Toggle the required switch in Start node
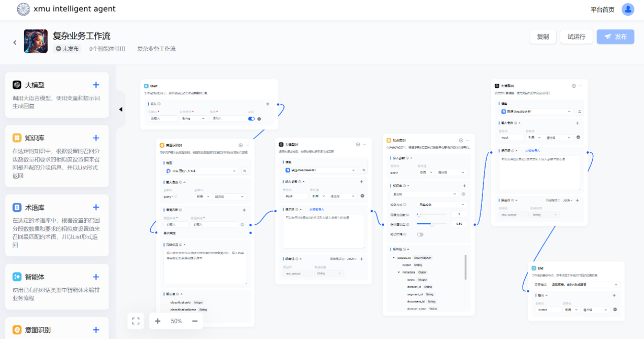The height and width of the screenshot is (339, 644). coord(251,119)
